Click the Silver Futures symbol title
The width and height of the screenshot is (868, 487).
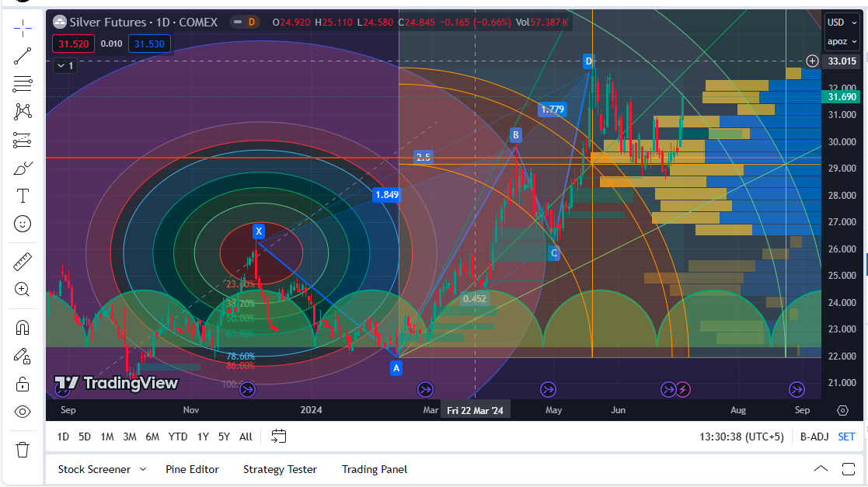click(144, 22)
